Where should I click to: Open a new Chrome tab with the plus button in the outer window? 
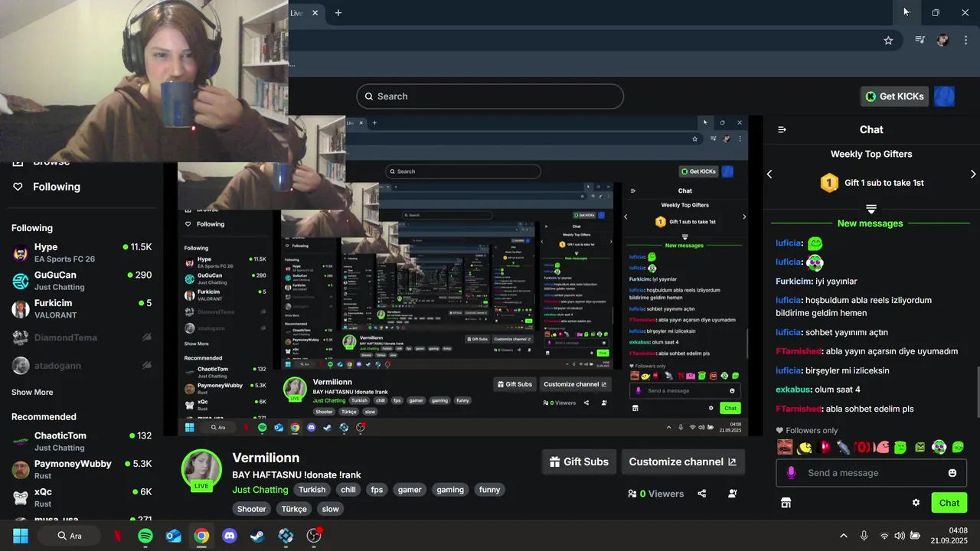(x=338, y=13)
